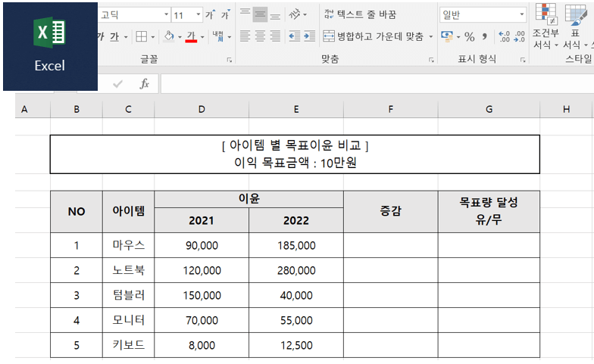Image resolution: width=594 pixels, height=364 pixels.
Task: Expand the merge and center dropdown arrow
Action: point(430,36)
